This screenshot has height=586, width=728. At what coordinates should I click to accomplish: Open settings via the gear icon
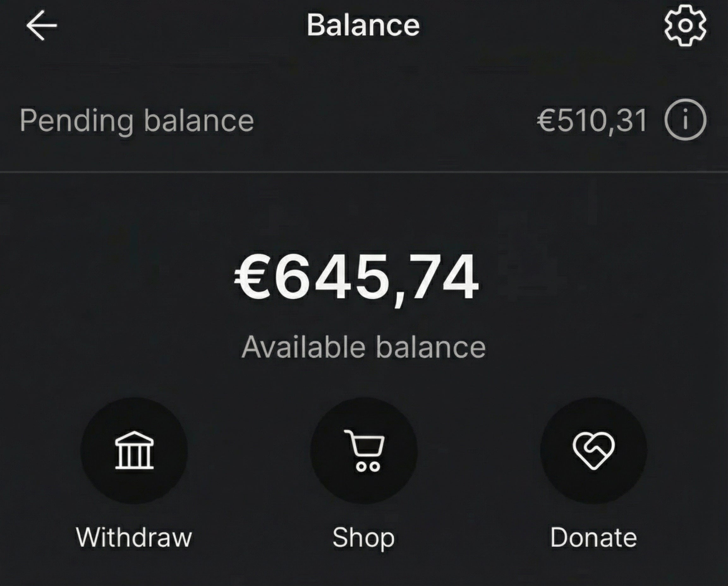pyautogui.click(x=685, y=25)
